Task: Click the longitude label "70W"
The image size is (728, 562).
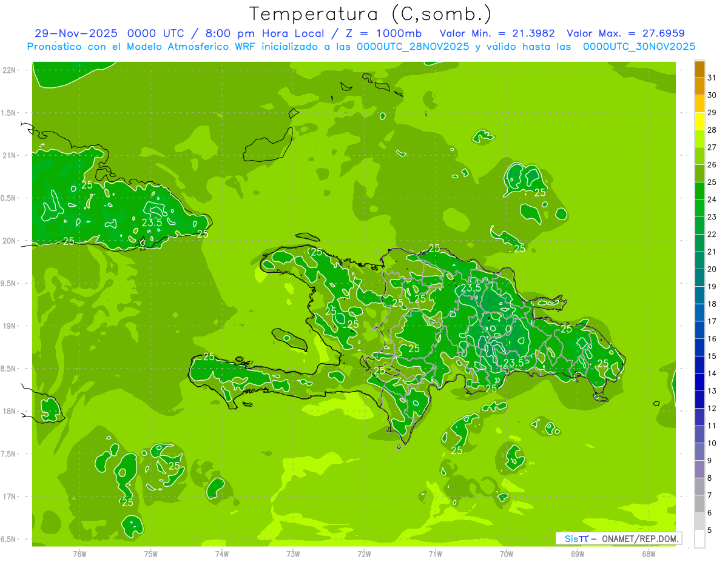Action: click(x=507, y=554)
